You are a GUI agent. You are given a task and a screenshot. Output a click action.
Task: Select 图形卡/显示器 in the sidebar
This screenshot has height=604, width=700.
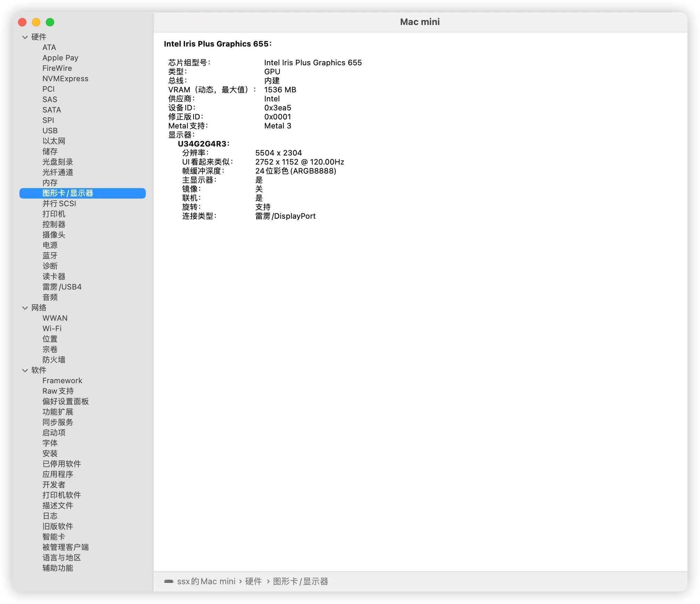point(68,193)
